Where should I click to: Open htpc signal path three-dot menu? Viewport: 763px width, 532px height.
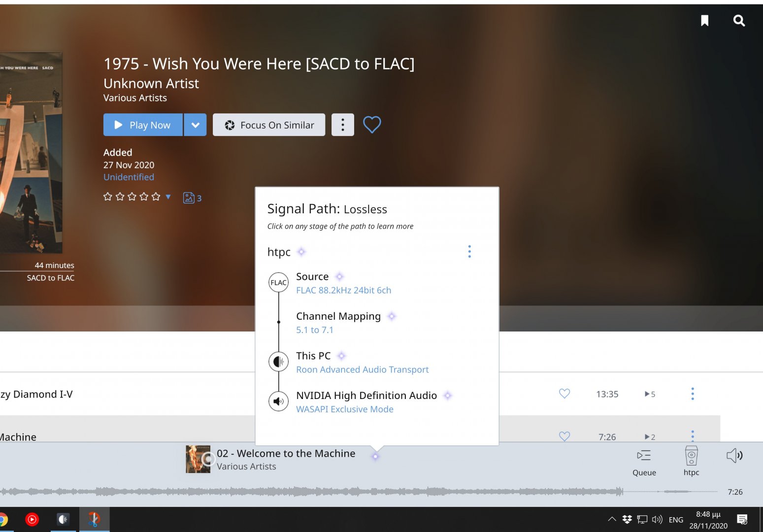pos(469,252)
